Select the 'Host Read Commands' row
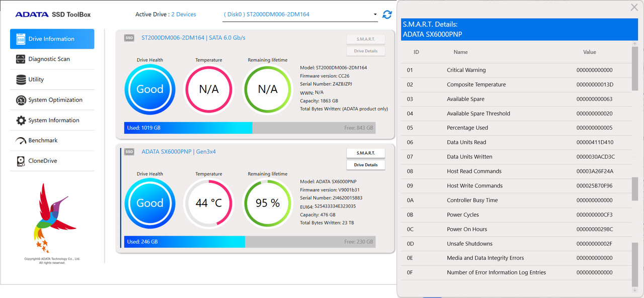The height and width of the screenshot is (298, 644). 516,171
